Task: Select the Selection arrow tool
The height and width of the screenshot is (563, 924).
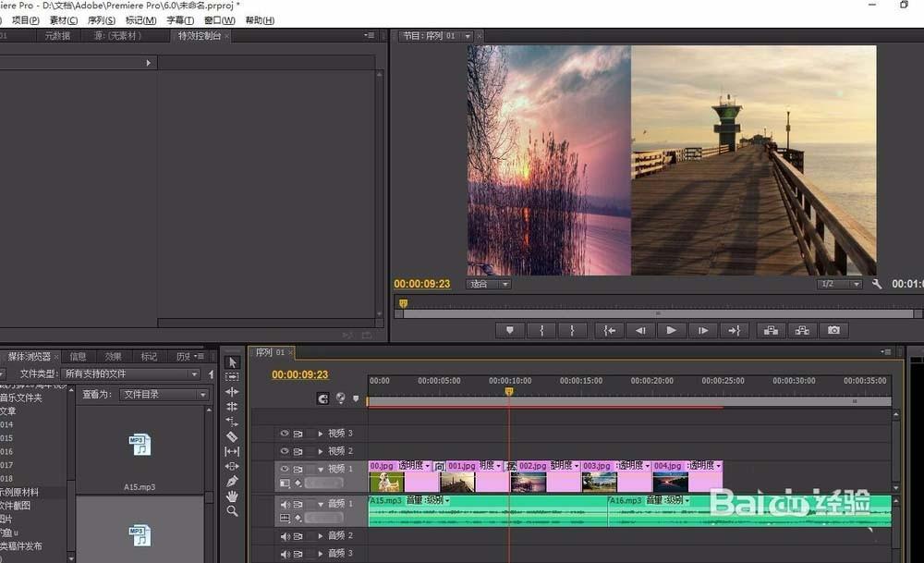Action: 233,361
